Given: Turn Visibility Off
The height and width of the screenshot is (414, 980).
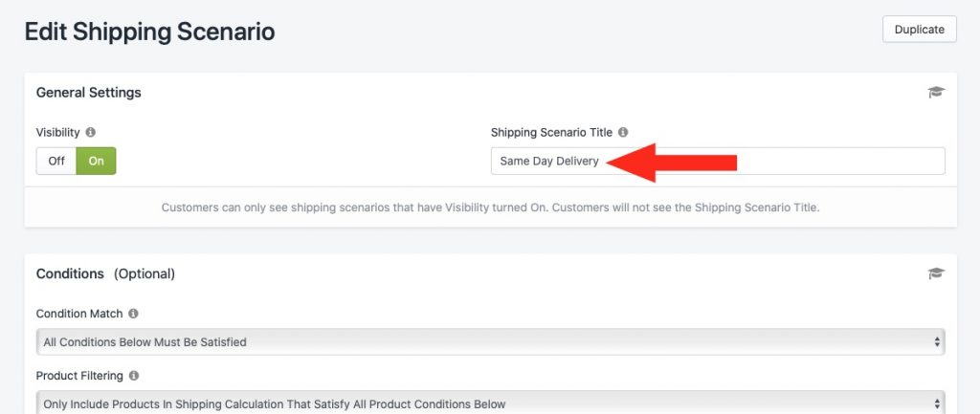Looking at the screenshot, I should coord(56,161).
